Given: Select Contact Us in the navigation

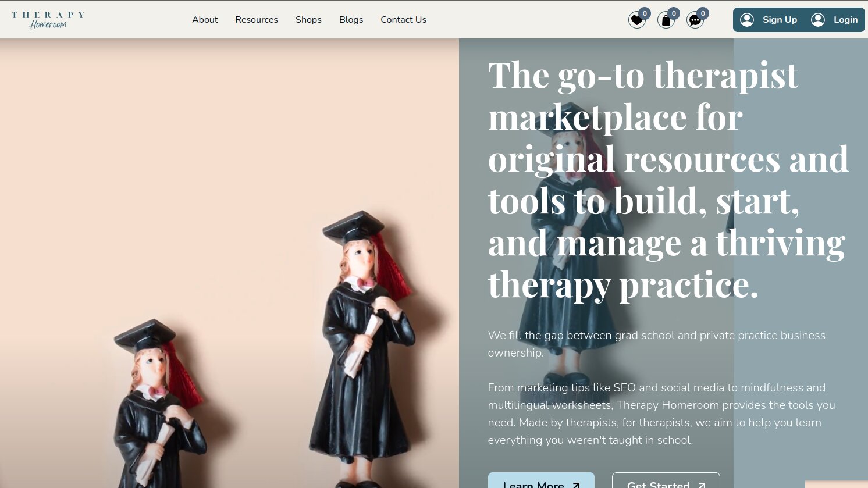Looking at the screenshot, I should 403,20.
